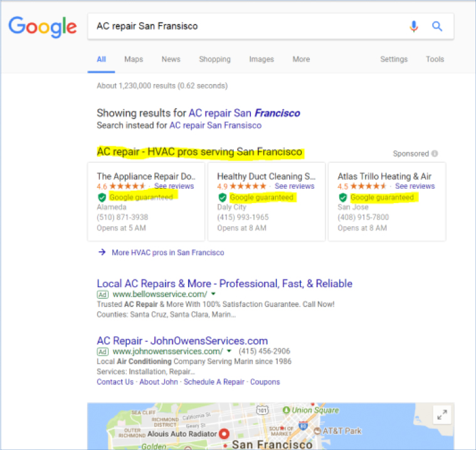
Task: Open Healthy Duct Cleaning S... card title
Action: click(x=267, y=176)
